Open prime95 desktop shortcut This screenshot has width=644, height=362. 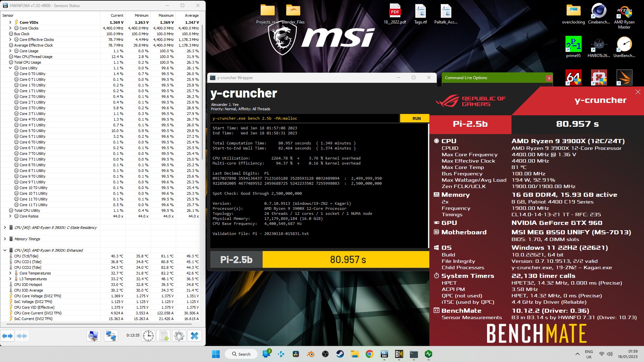coord(573,47)
